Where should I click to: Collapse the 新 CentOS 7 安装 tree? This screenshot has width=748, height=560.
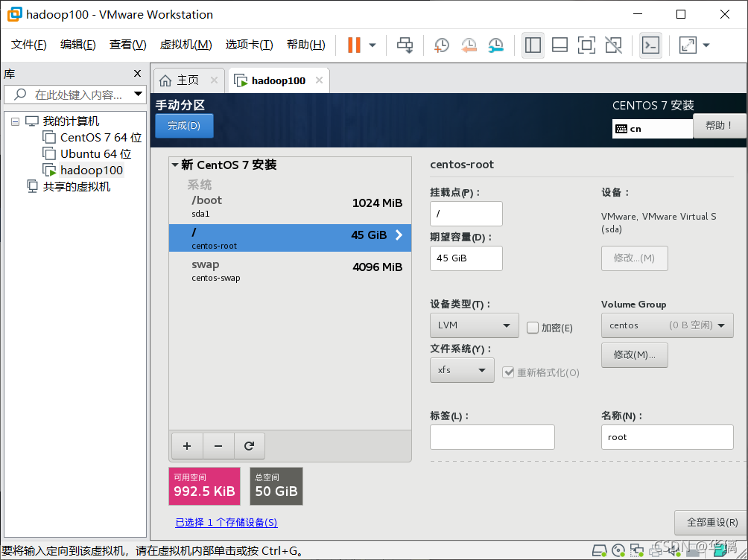coord(175,165)
